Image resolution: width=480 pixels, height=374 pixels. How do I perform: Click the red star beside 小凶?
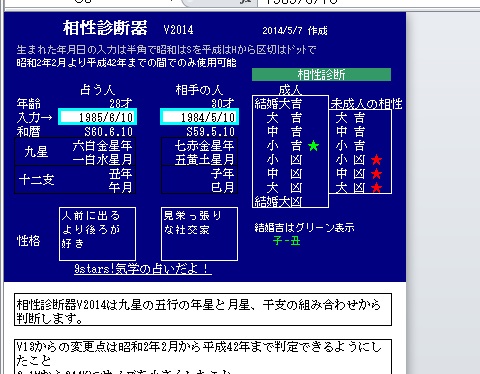[x=377, y=160]
